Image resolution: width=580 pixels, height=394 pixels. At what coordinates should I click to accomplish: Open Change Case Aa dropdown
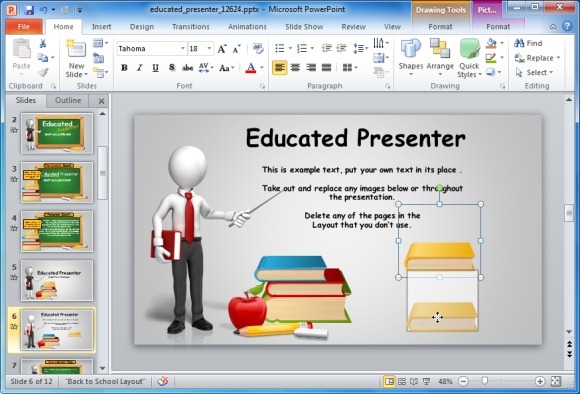tap(226, 68)
